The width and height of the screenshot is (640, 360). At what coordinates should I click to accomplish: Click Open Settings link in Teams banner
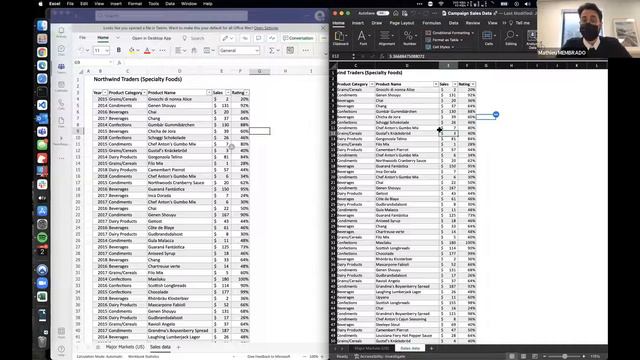coord(266,28)
